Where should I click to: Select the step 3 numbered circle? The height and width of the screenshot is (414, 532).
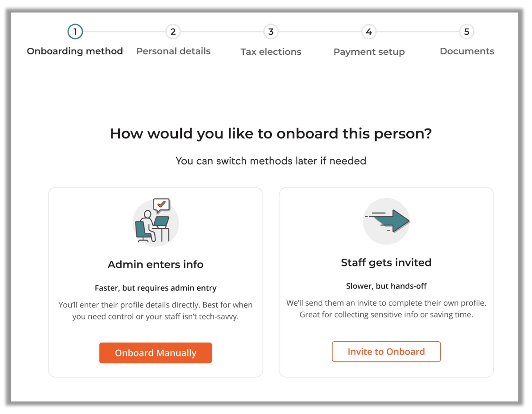point(271,32)
